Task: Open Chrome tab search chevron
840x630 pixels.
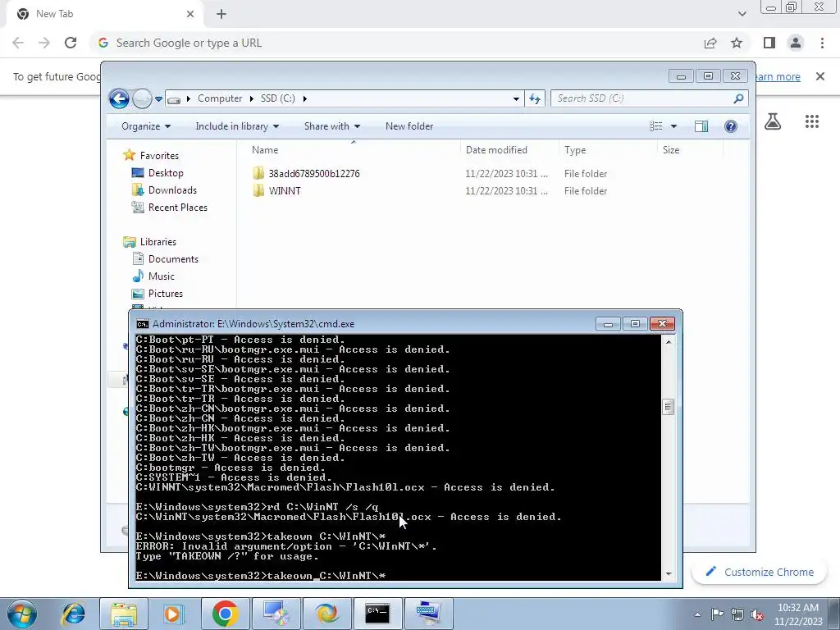Action: [x=742, y=14]
